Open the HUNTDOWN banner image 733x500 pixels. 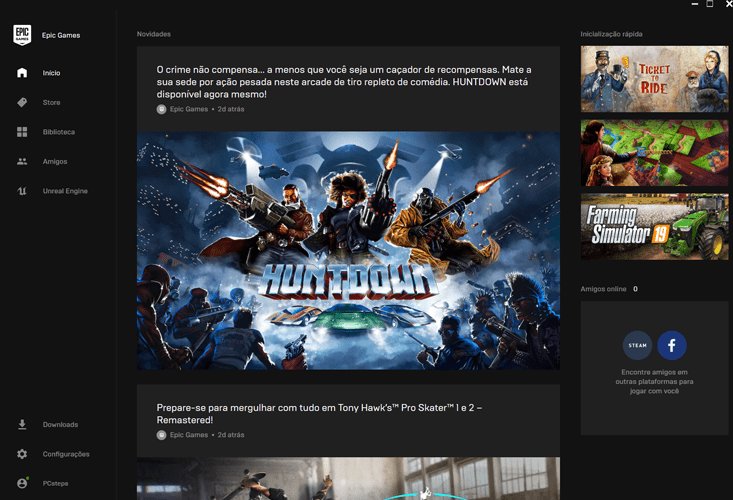tap(348, 250)
